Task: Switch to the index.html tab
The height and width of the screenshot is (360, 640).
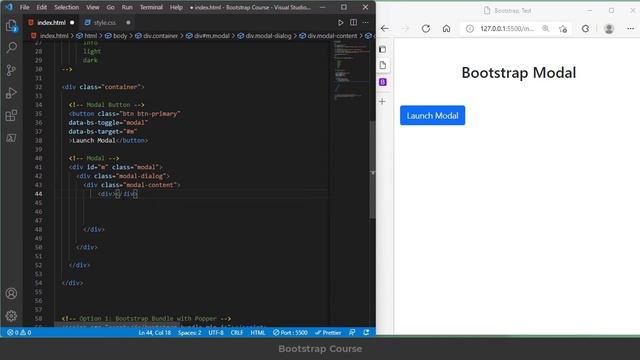Action: coord(51,23)
